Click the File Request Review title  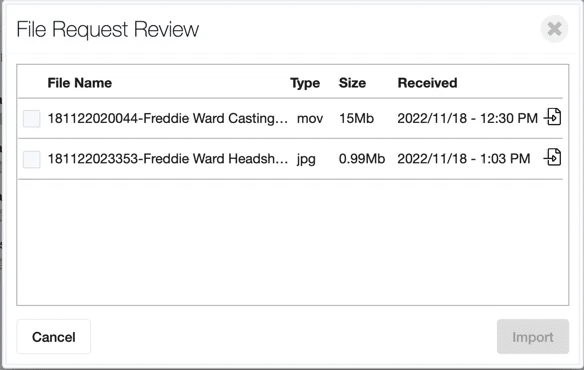click(108, 29)
